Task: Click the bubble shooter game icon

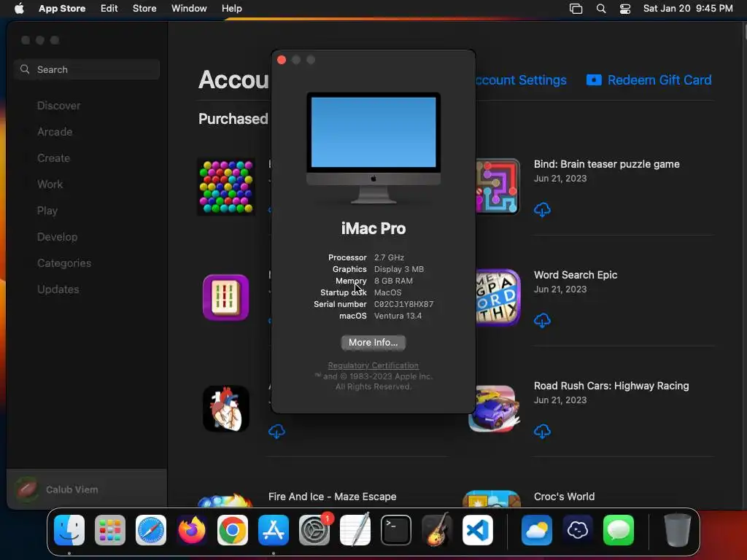Action: click(x=226, y=187)
